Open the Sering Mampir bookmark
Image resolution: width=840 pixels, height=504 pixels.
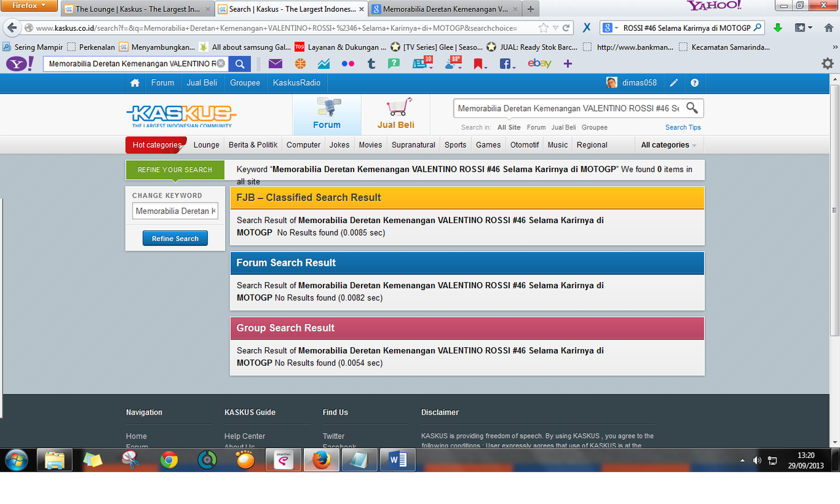tap(33, 47)
